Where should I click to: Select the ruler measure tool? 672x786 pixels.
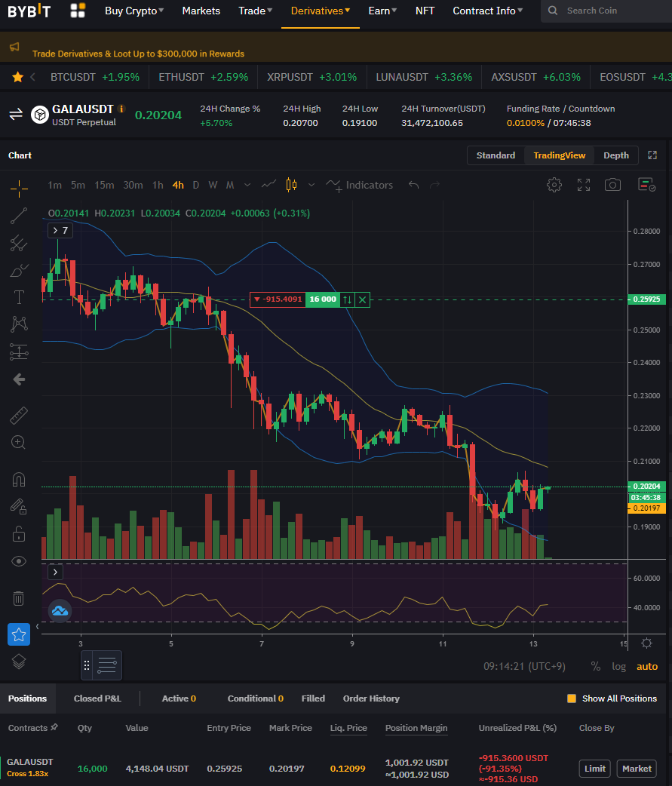pos(19,416)
